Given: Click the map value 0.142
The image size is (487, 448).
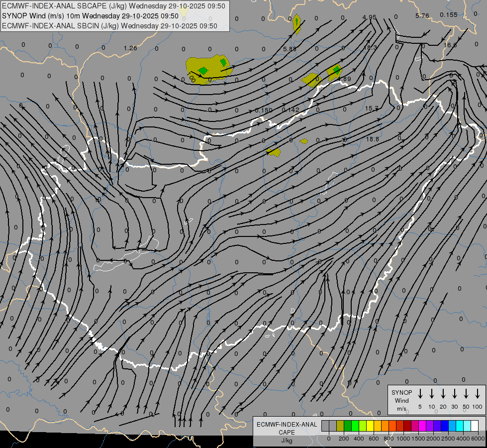Looking at the screenshot, I should point(291,110).
